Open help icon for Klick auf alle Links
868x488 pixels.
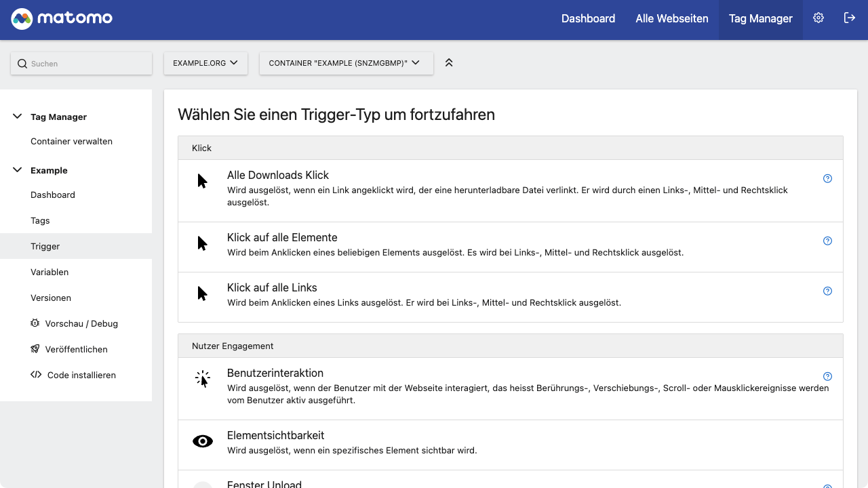coord(827,291)
